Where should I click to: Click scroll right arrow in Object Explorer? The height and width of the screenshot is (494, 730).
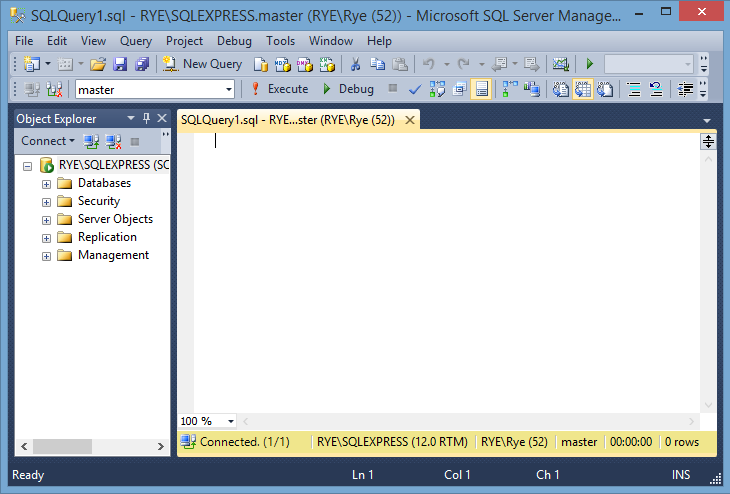pyautogui.click(x=161, y=447)
